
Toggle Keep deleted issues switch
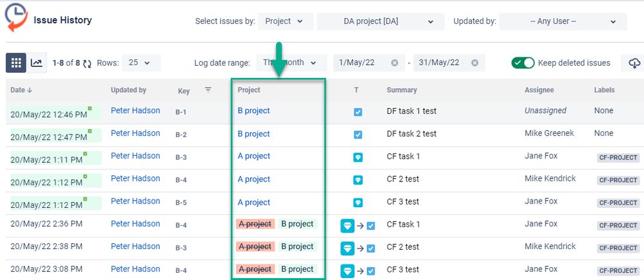pyautogui.click(x=522, y=62)
